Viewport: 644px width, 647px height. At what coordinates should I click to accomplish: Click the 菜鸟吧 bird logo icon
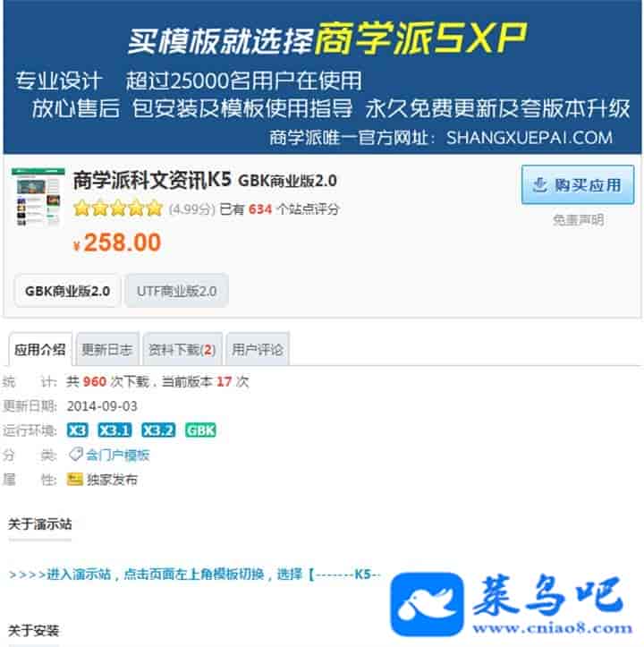point(427,605)
